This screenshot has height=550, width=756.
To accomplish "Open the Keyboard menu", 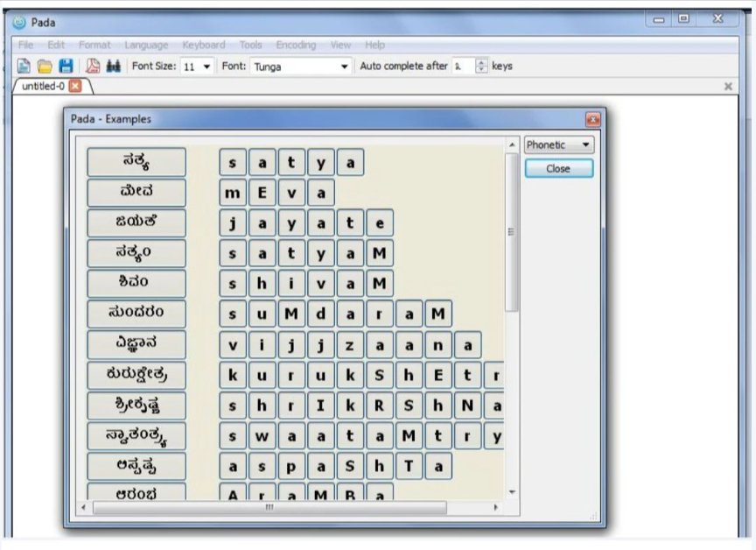I will (x=204, y=45).
